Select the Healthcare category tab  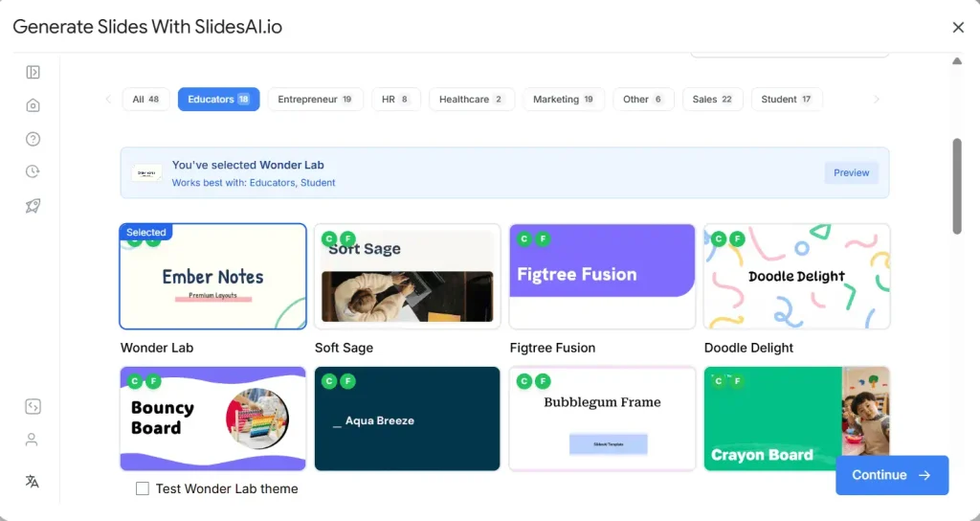[x=471, y=100]
